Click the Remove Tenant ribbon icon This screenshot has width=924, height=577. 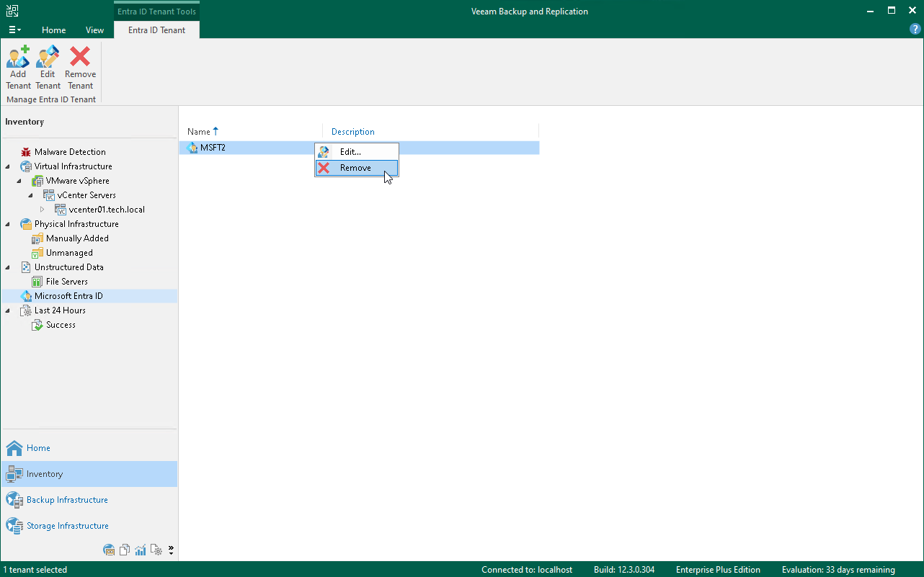click(80, 56)
